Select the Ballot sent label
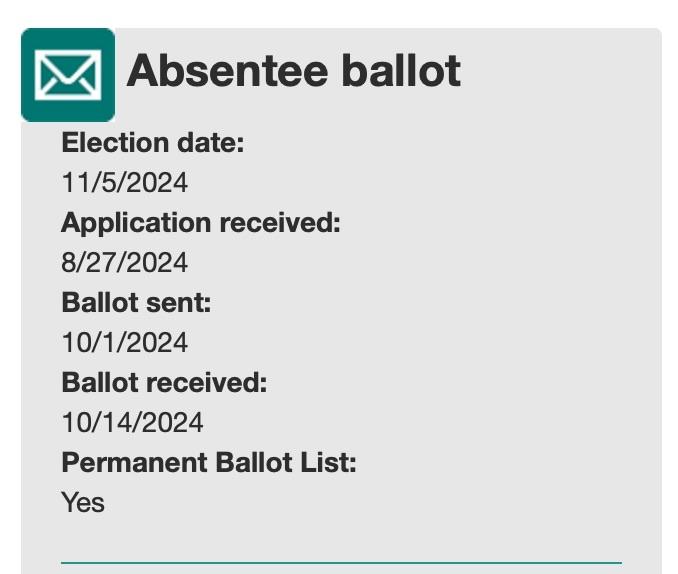The image size is (678, 574). coord(137,302)
